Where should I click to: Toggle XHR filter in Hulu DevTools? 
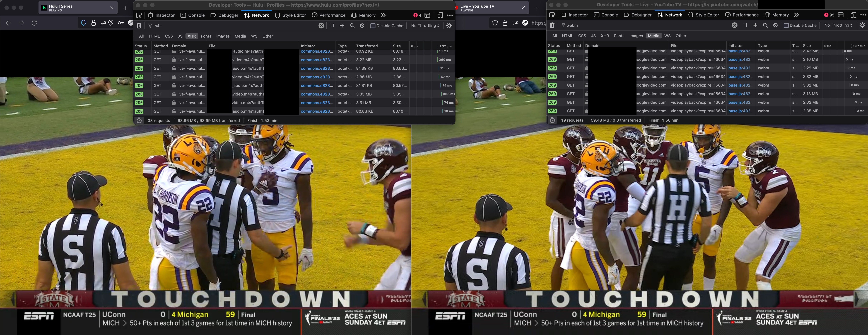(x=191, y=36)
